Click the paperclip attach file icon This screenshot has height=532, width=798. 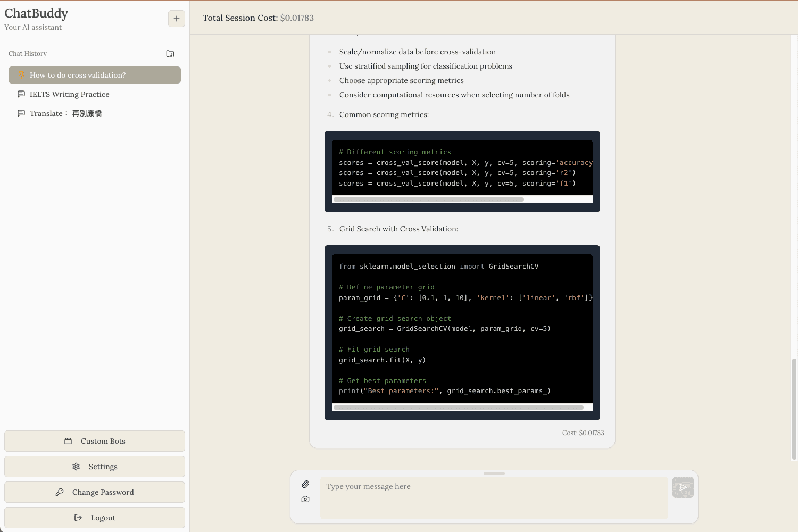305,484
